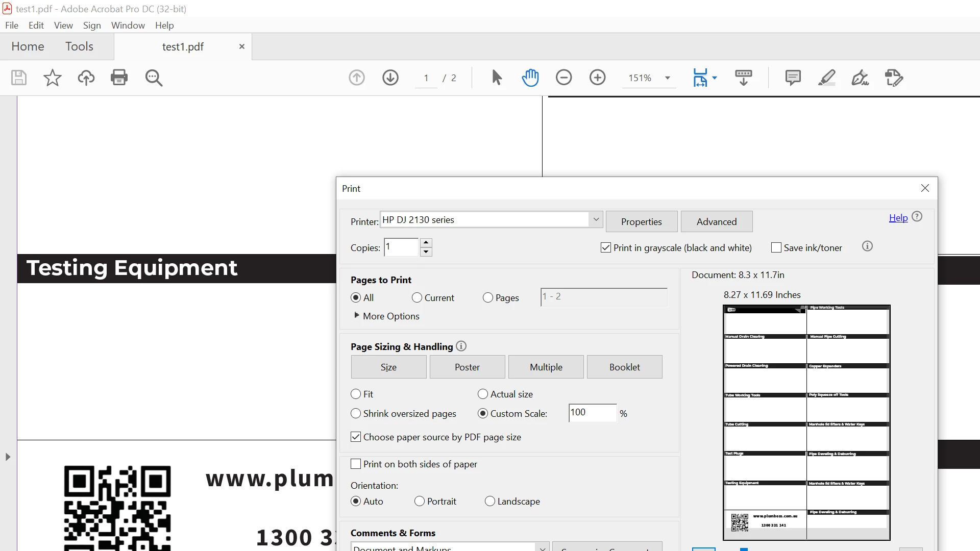Click the highlighter pen tool
Screen dimensions: 980x551
click(826, 78)
